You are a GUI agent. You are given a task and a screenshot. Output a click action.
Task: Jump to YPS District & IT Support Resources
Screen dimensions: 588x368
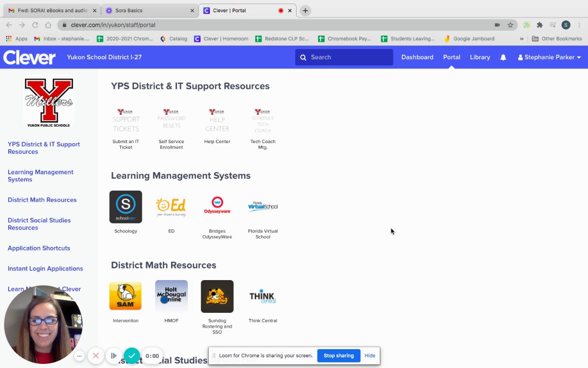(44, 148)
